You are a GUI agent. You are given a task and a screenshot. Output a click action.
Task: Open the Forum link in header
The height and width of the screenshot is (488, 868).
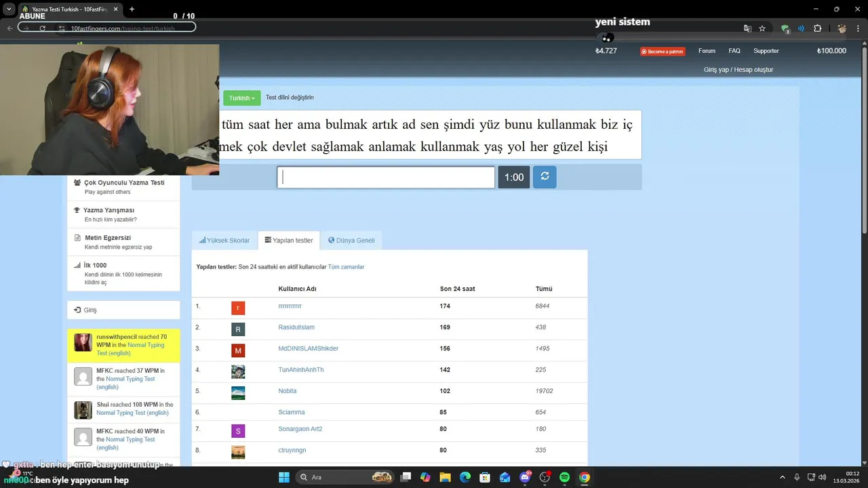[x=707, y=51]
